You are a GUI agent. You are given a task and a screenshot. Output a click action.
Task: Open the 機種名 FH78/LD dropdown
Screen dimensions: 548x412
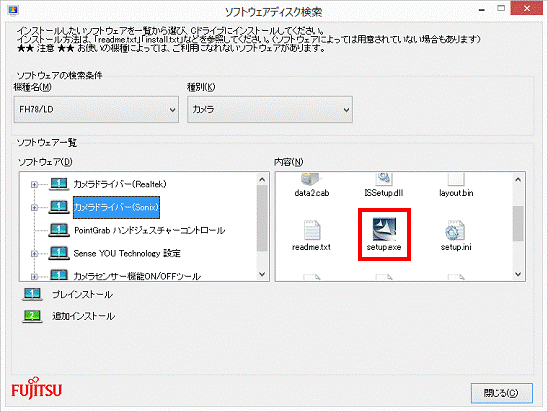click(96, 109)
